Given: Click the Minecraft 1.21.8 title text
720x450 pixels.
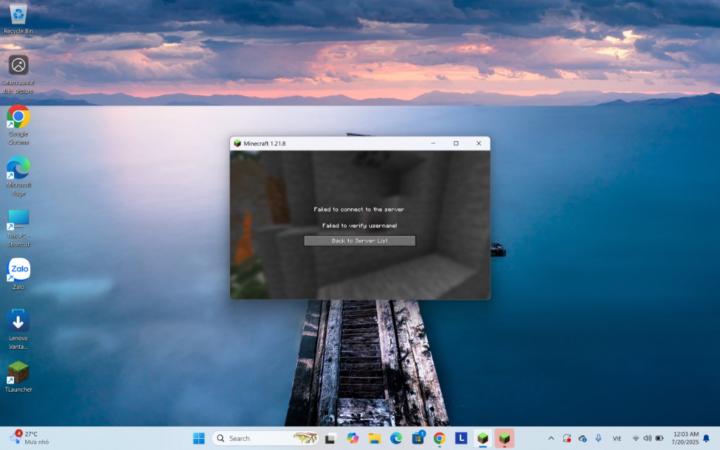Looking at the screenshot, I should 264,143.
